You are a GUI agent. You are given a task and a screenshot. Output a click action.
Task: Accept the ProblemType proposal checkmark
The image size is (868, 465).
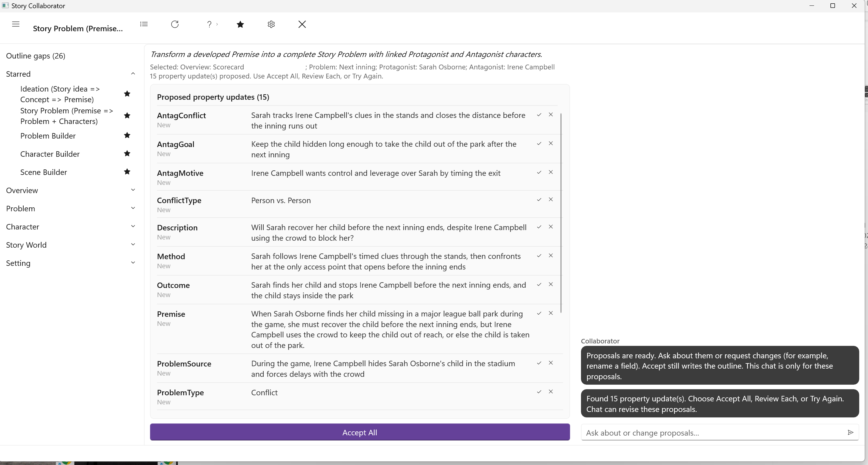tap(539, 392)
